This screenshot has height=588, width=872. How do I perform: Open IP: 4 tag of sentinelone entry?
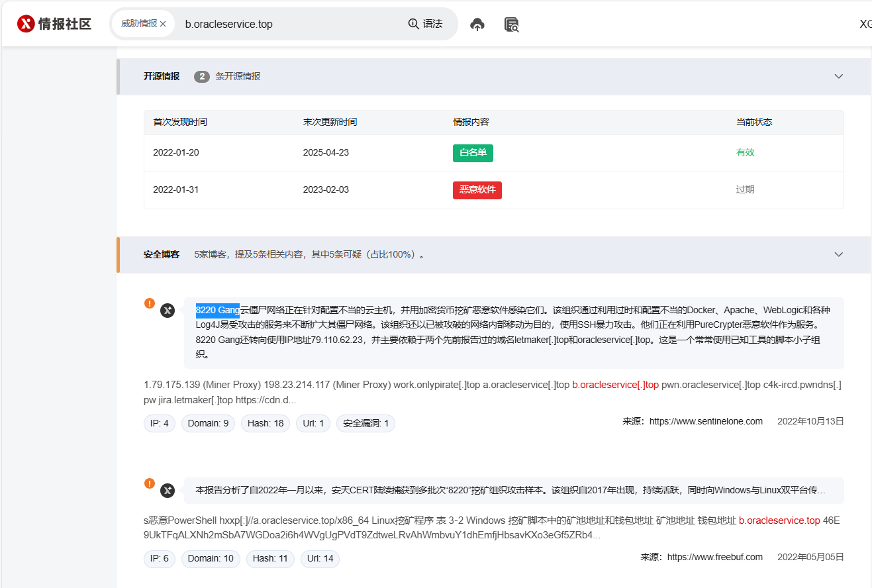[x=160, y=423]
